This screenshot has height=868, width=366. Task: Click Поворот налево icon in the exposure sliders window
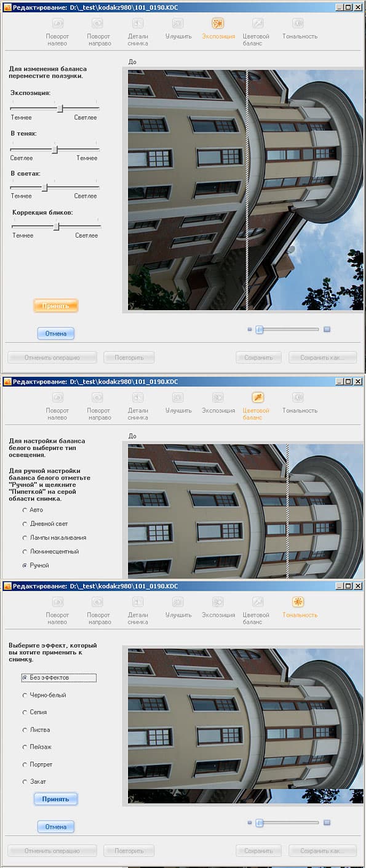tap(58, 23)
